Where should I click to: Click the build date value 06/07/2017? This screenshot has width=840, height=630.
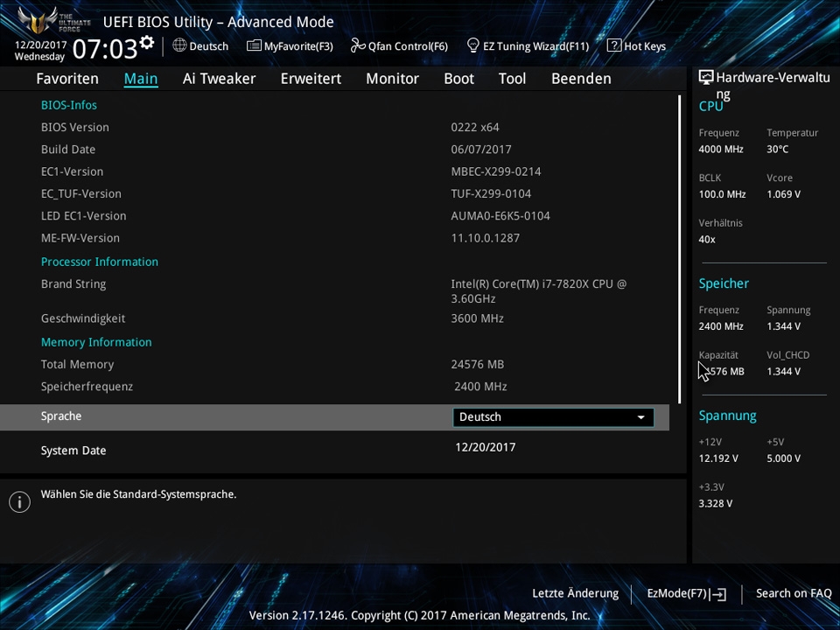coord(481,150)
